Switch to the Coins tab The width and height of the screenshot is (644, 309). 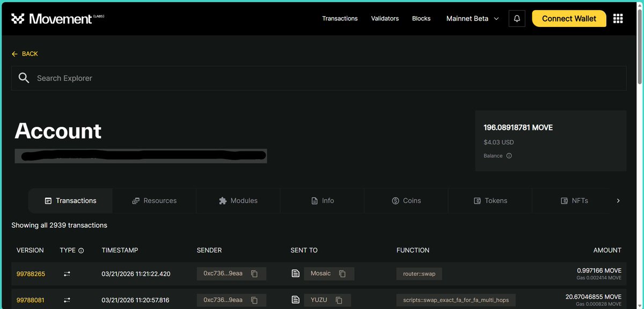406,200
